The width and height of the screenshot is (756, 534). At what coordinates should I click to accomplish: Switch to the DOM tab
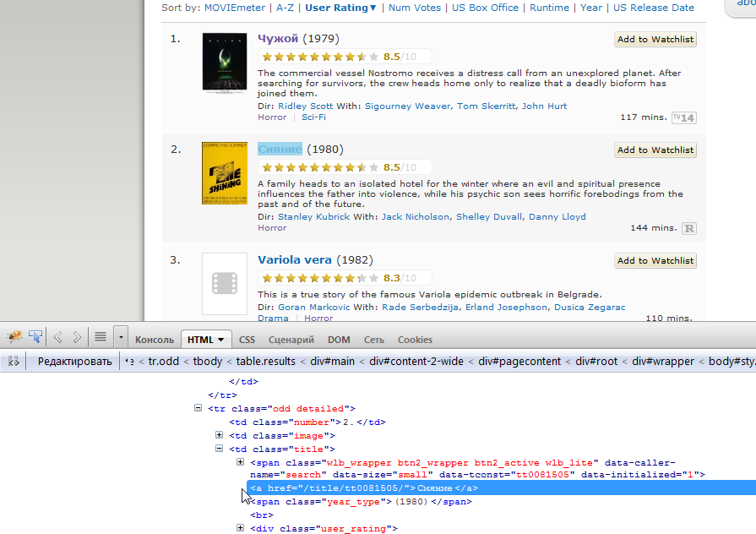pyautogui.click(x=339, y=340)
